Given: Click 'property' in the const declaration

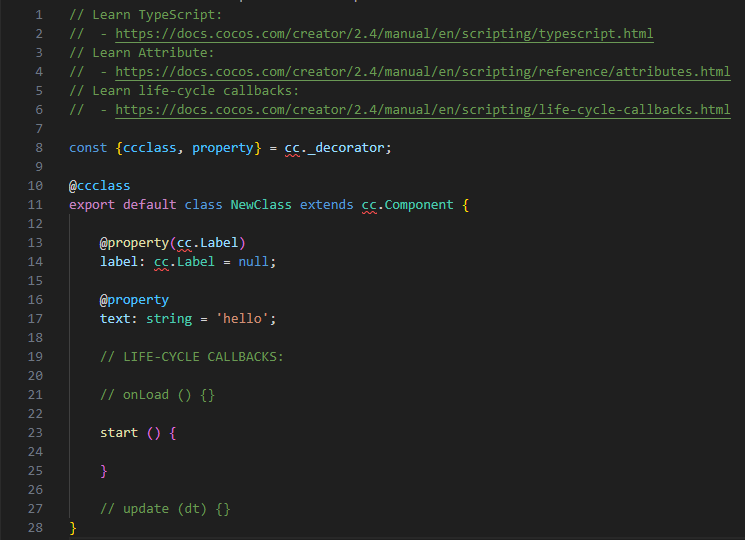Looking at the screenshot, I should [222, 148].
